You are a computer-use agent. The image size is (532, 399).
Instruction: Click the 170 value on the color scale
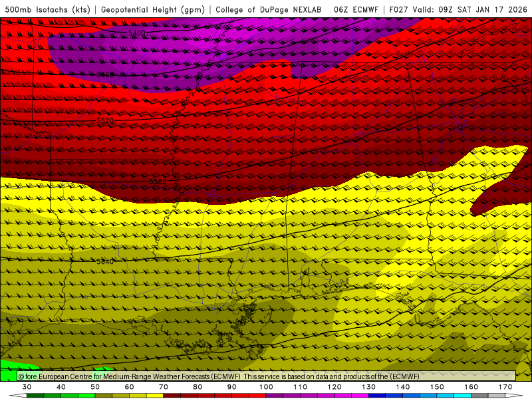click(505, 387)
